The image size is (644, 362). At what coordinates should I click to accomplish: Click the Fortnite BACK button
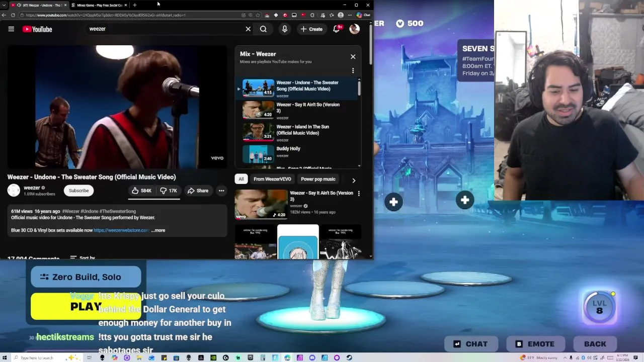tap(595, 344)
